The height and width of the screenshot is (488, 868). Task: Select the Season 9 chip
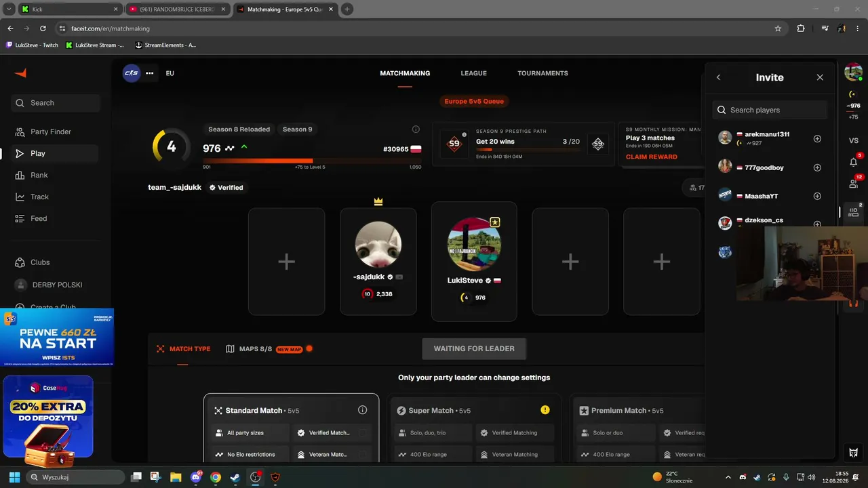tap(298, 129)
